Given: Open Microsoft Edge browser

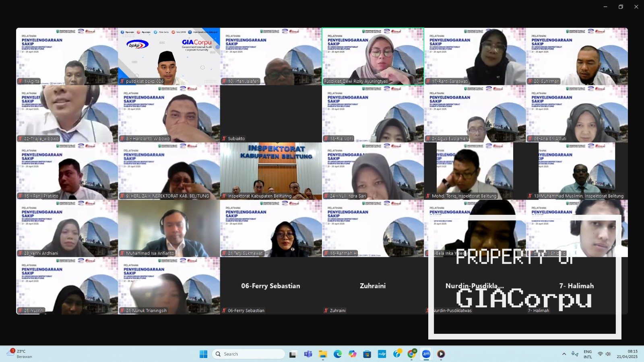Looking at the screenshot, I should click(338, 354).
